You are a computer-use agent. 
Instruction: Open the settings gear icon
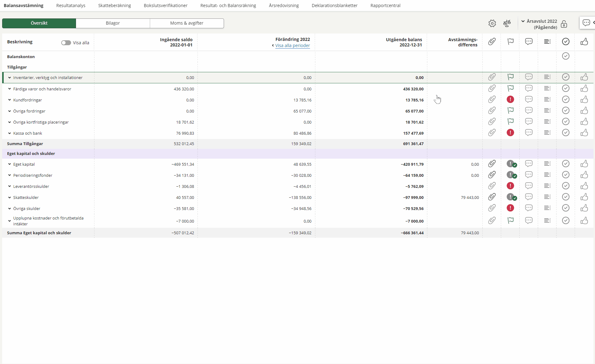(492, 23)
